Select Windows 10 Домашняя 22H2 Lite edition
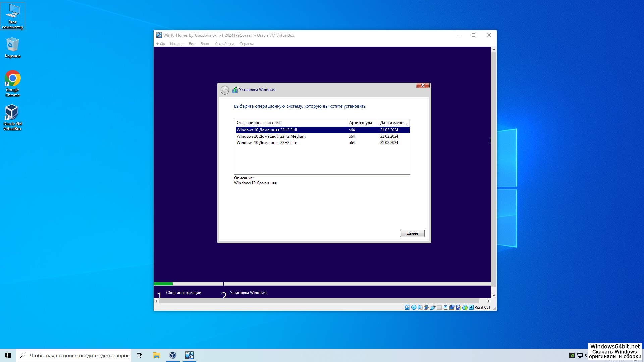The width and height of the screenshot is (644, 362). pyautogui.click(x=267, y=143)
